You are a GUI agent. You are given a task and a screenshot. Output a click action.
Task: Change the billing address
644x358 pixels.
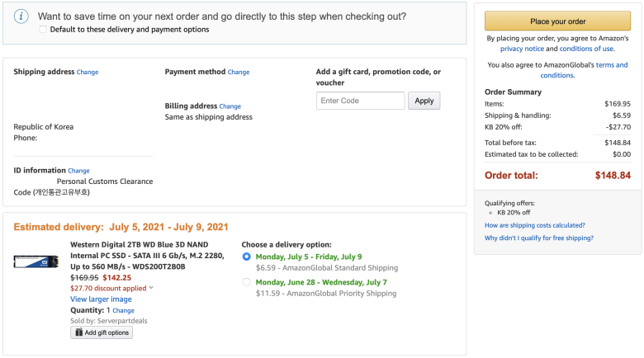tap(230, 106)
